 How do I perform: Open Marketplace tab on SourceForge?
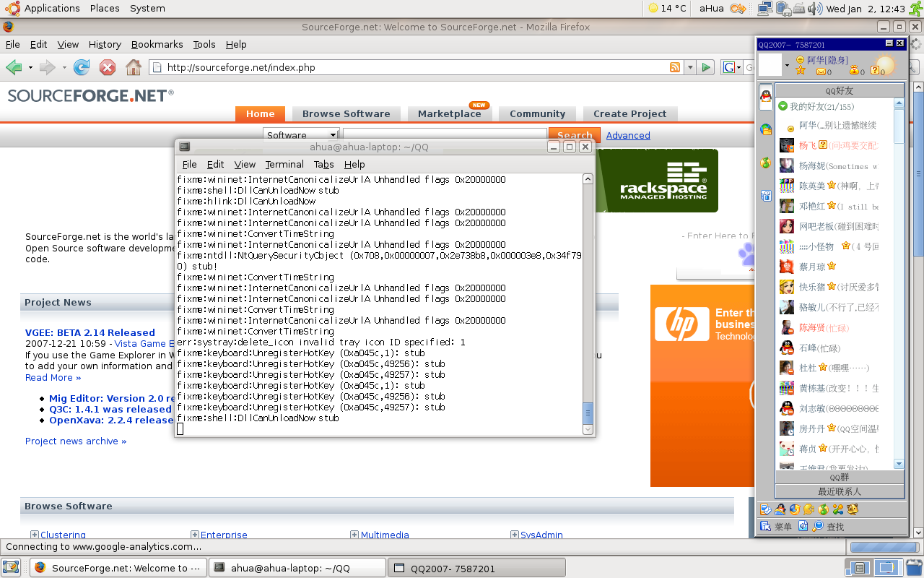(x=449, y=113)
